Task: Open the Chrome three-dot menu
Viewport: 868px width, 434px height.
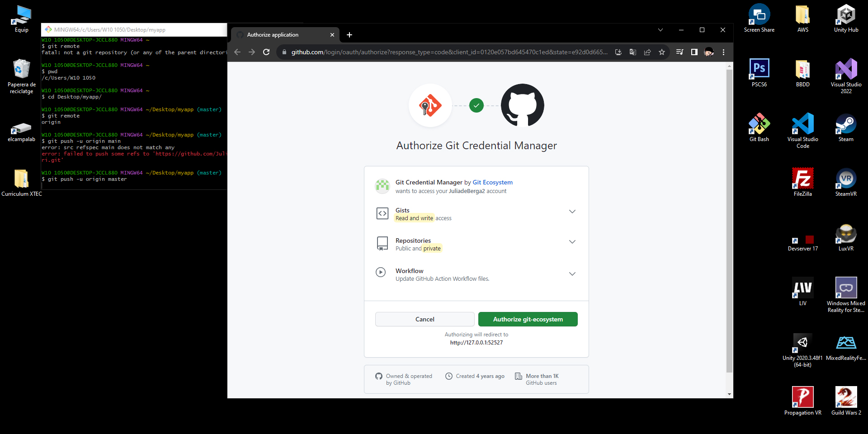Action: tap(723, 52)
